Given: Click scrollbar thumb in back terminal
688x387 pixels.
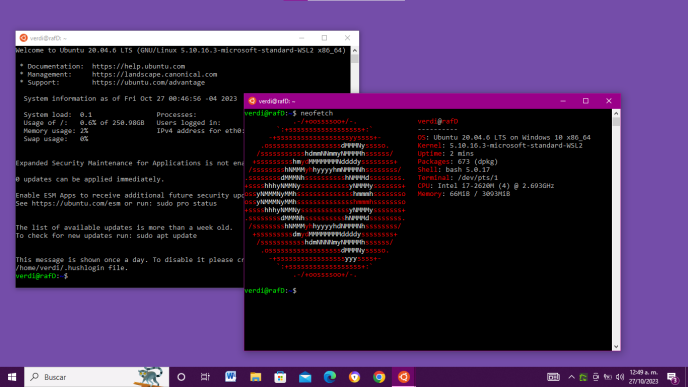Looking at the screenshot, I should pos(355,59).
